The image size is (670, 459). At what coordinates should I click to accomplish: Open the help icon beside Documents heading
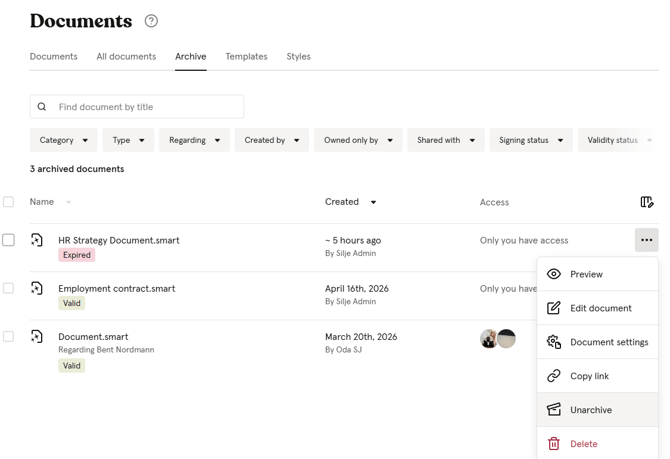pyautogui.click(x=151, y=21)
